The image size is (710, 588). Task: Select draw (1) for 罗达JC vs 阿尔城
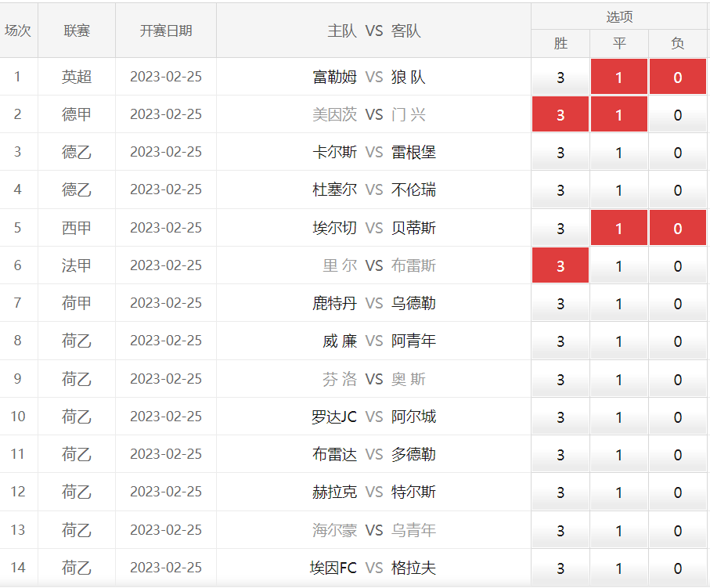(619, 417)
